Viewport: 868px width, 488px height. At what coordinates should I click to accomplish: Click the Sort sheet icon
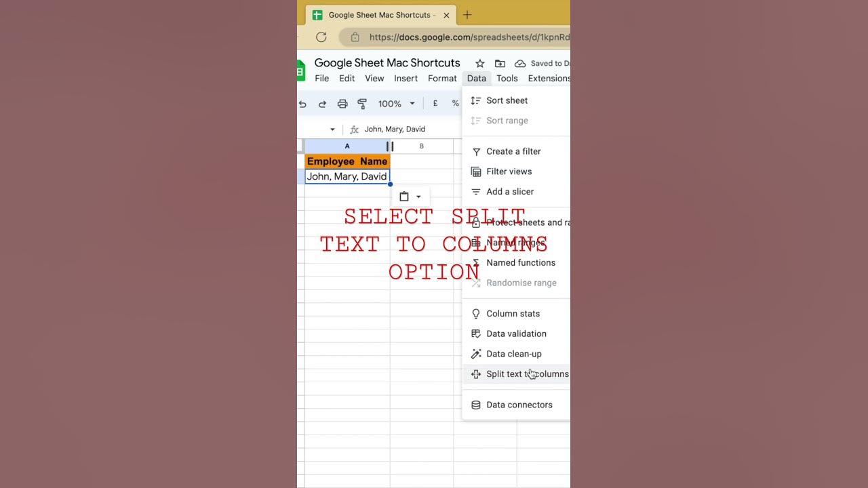476,100
